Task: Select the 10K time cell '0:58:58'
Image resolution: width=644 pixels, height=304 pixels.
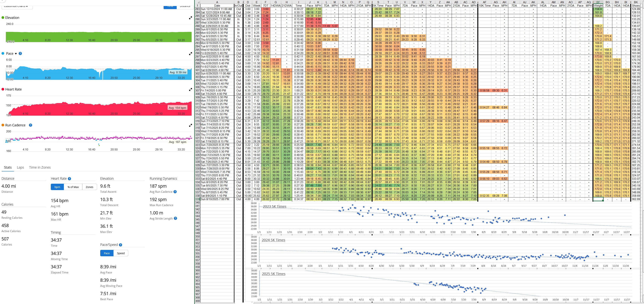Action: point(485,91)
